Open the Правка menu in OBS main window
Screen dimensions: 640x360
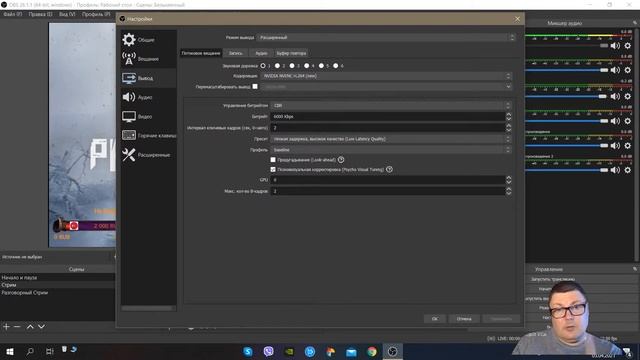40,14
